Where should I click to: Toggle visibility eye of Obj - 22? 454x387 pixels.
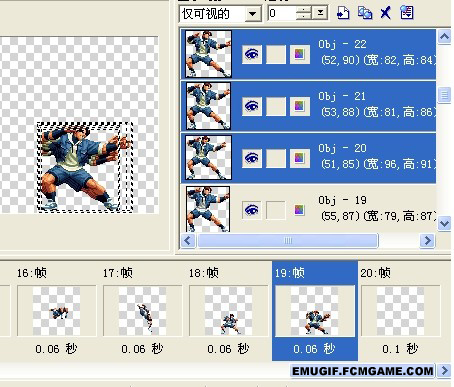point(252,54)
